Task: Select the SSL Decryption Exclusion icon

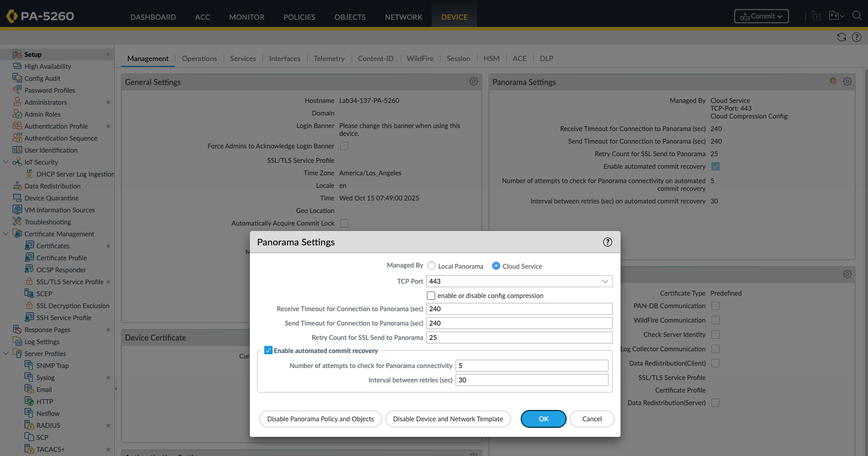Action: [29, 306]
